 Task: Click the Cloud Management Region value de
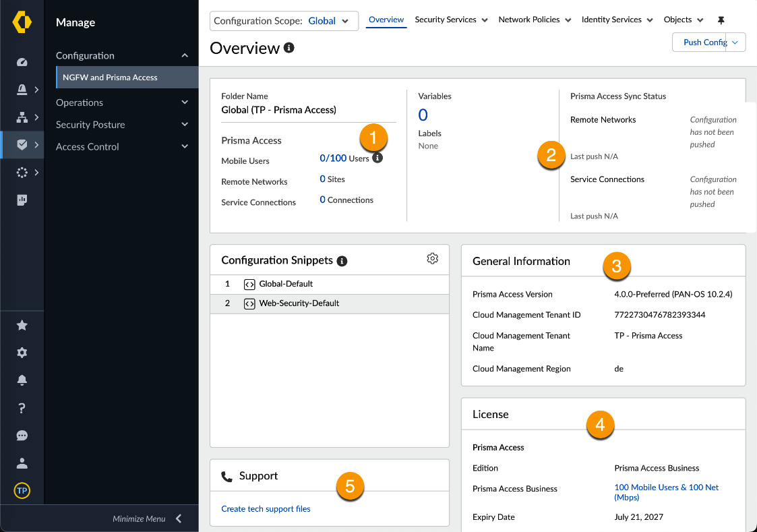point(618,369)
